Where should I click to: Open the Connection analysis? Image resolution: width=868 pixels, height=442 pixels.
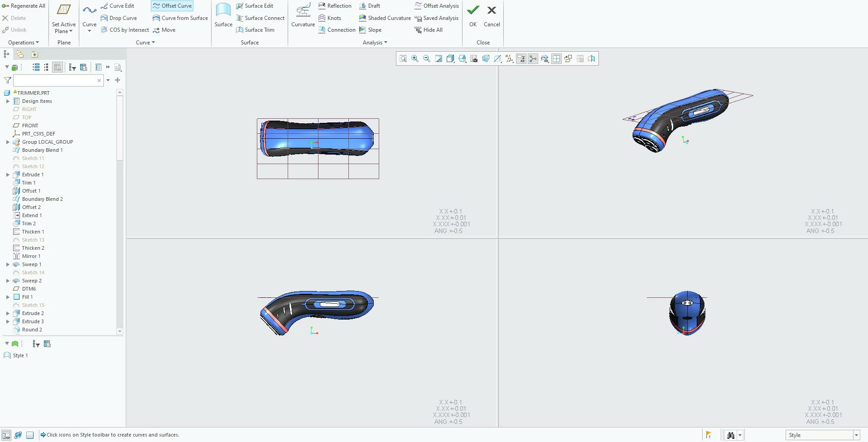(337, 30)
